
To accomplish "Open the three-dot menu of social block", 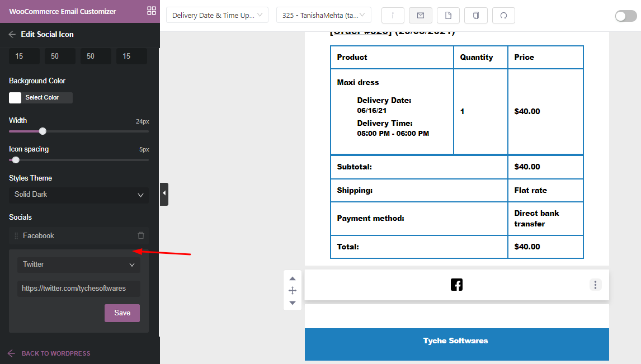I will click(596, 285).
